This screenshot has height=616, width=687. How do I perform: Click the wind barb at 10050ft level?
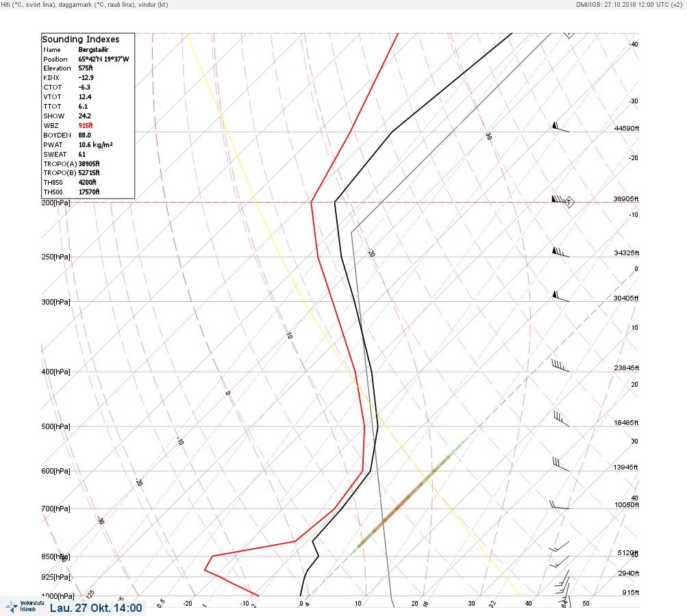tap(559, 505)
